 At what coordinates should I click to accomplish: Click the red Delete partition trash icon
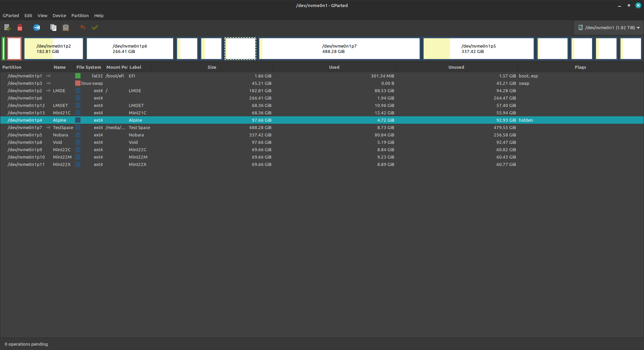[20, 27]
